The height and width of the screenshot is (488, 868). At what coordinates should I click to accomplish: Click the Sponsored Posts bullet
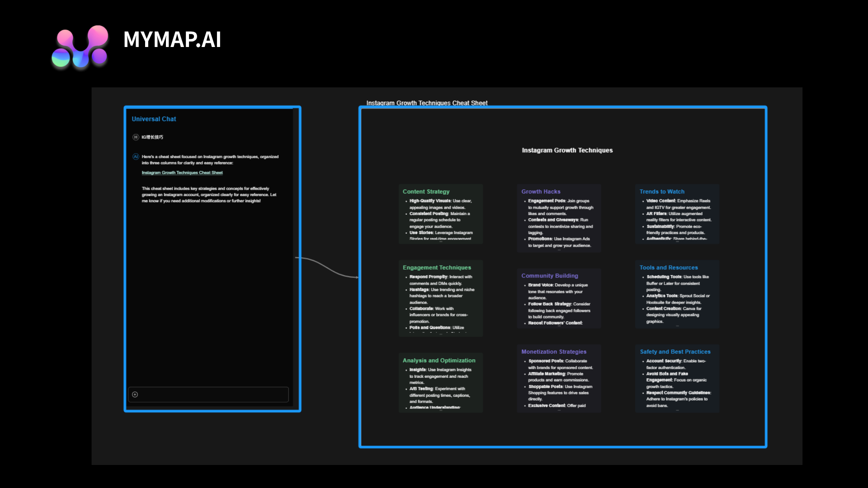point(561,364)
